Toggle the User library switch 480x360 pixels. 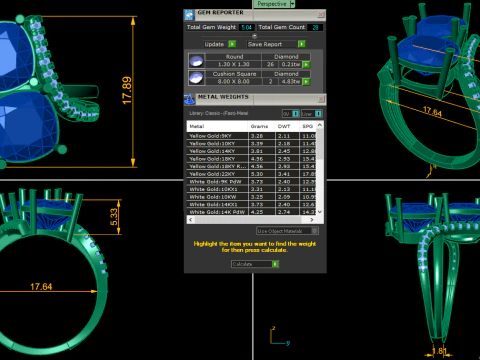pyautogui.click(x=318, y=114)
